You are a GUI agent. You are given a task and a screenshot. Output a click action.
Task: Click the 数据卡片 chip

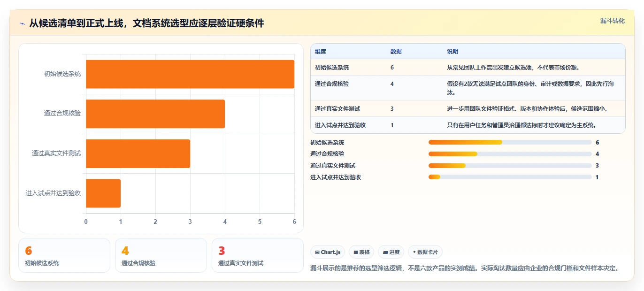pyautogui.click(x=425, y=252)
